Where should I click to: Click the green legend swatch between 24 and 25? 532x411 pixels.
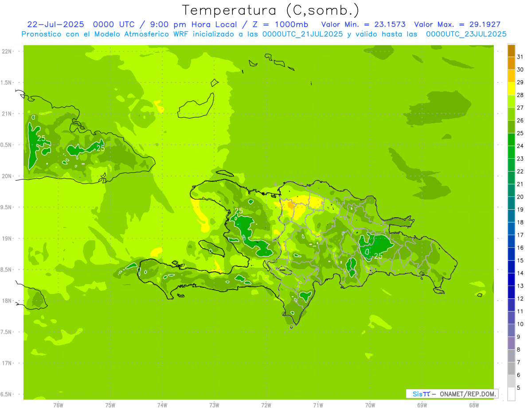click(511, 140)
